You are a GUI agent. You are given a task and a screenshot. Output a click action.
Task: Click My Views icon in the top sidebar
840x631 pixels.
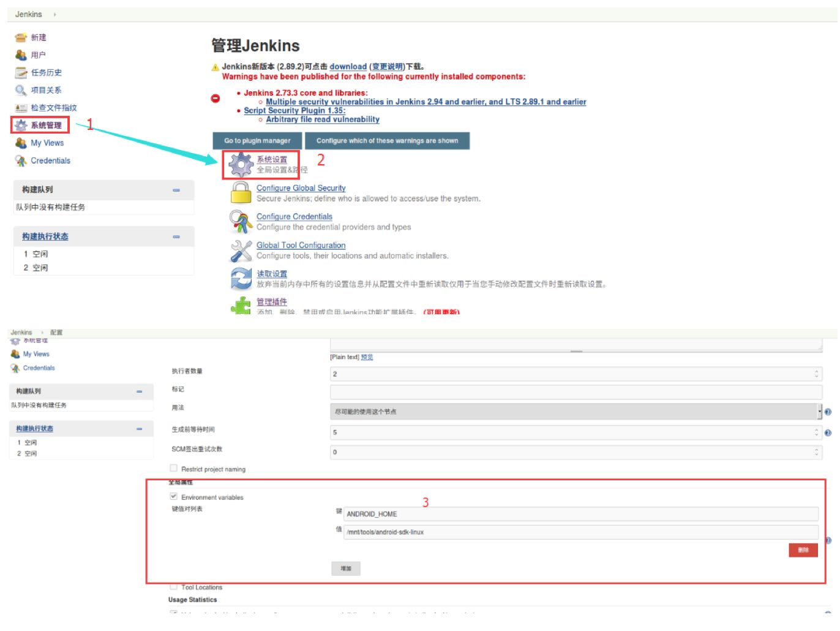(21, 143)
